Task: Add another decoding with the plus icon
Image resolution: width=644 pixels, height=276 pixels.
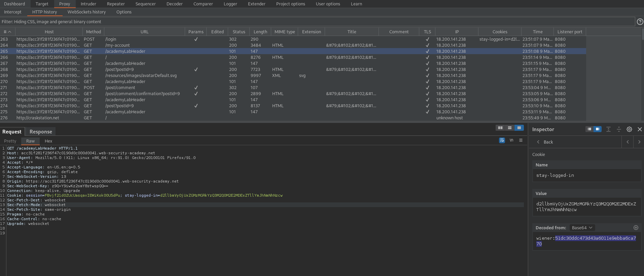Action: [x=636, y=228]
